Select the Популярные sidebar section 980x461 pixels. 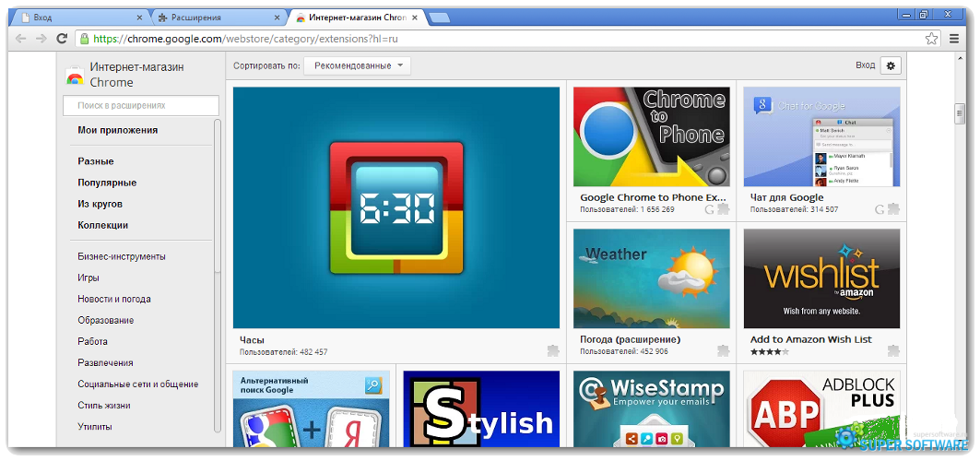click(x=107, y=183)
